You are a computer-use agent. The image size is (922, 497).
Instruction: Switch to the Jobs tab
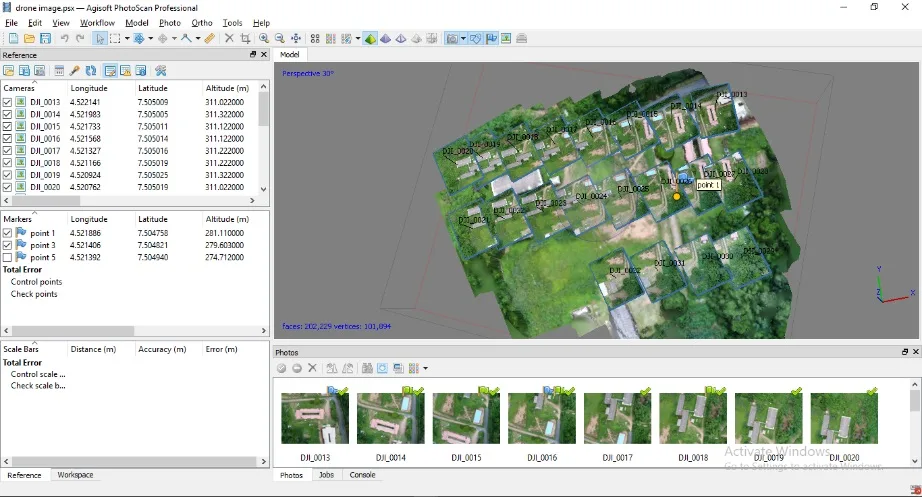click(326, 475)
